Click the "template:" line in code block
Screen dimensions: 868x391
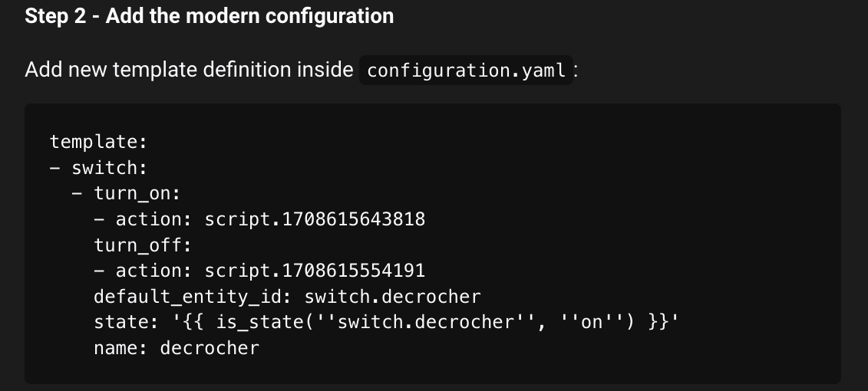[98, 142]
